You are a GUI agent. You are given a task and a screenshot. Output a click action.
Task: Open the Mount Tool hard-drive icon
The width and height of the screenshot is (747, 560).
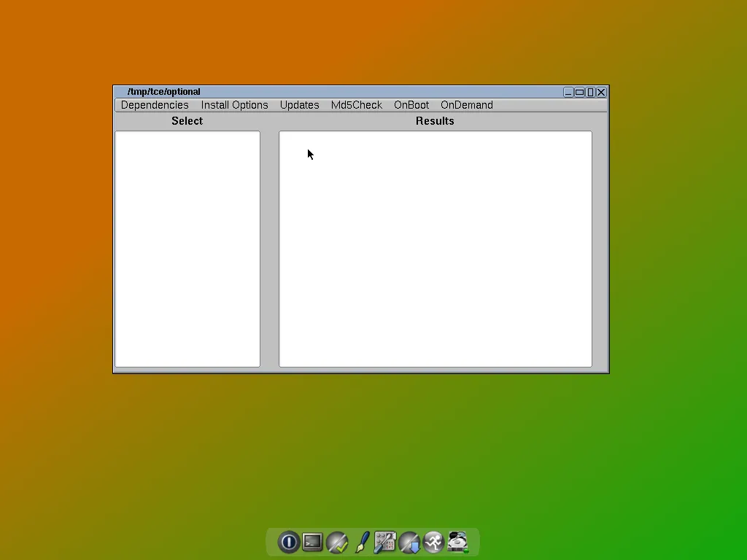tap(458, 542)
